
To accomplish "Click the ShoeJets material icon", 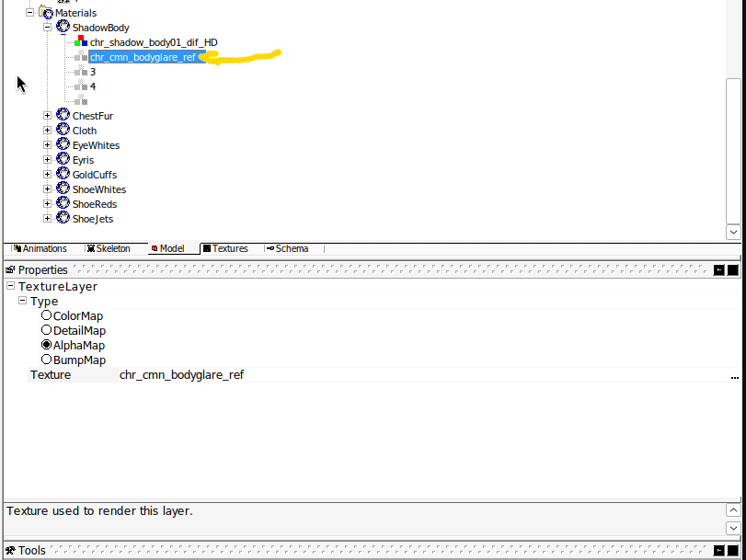I will pos(63,219).
